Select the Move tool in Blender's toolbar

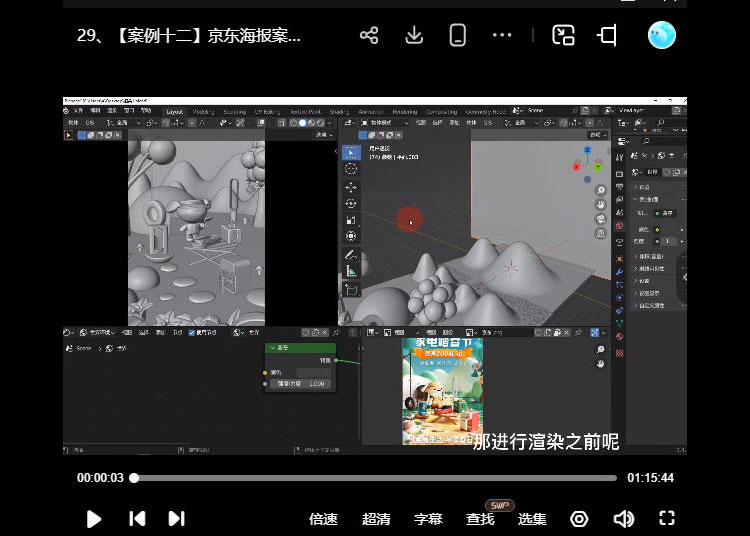click(351, 187)
